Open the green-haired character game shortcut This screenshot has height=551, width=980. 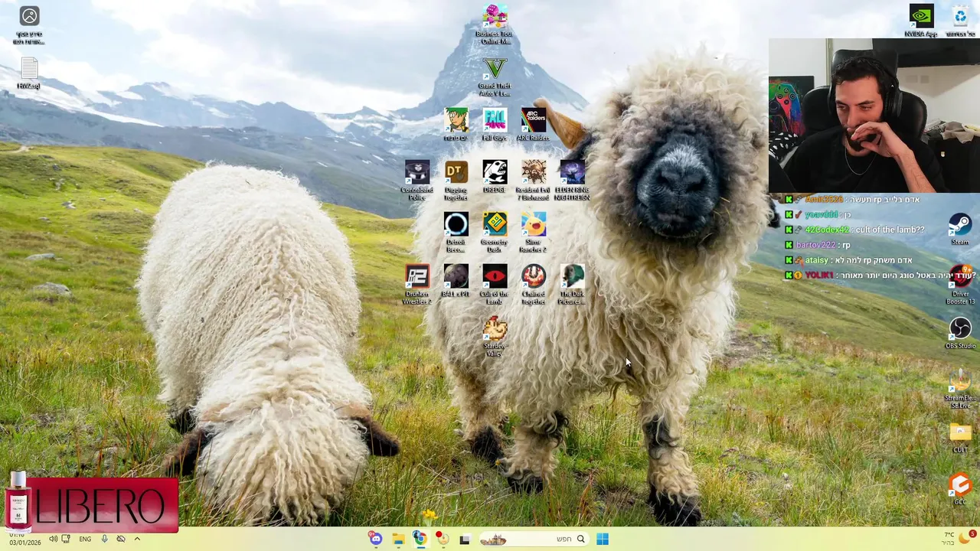(456, 125)
